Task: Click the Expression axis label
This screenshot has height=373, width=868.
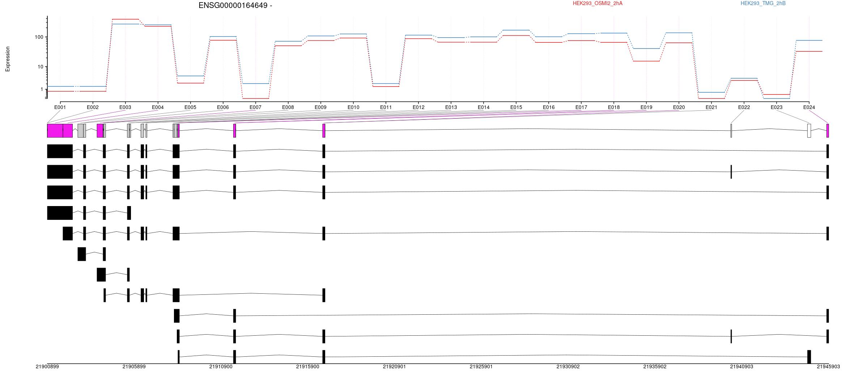Action: [8, 59]
